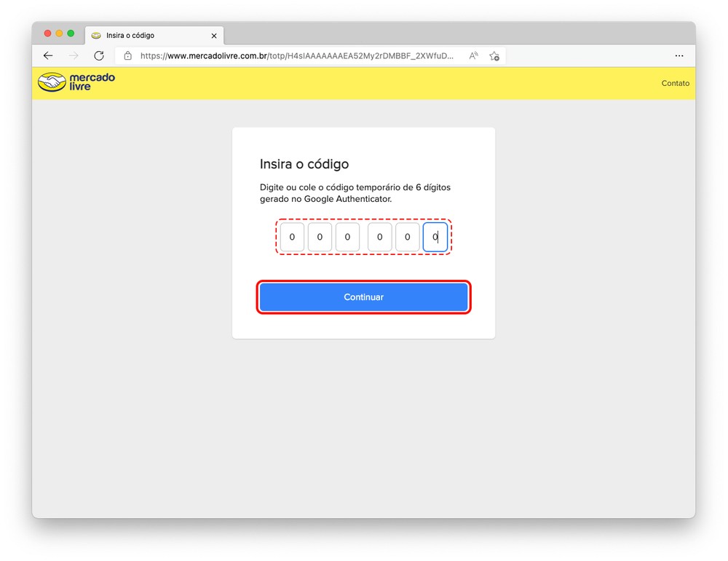The width and height of the screenshot is (728, 561).
Task: Click the fifth digit code box
Action: (407, 237)
